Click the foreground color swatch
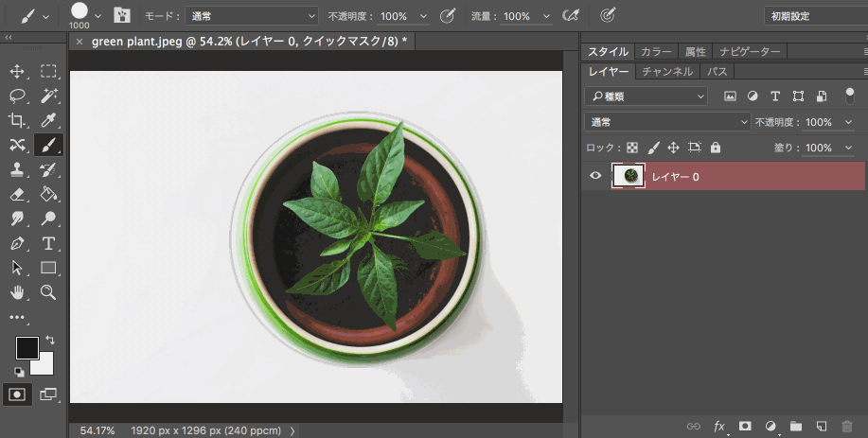The image size is (868, 438). coord(27,347)
